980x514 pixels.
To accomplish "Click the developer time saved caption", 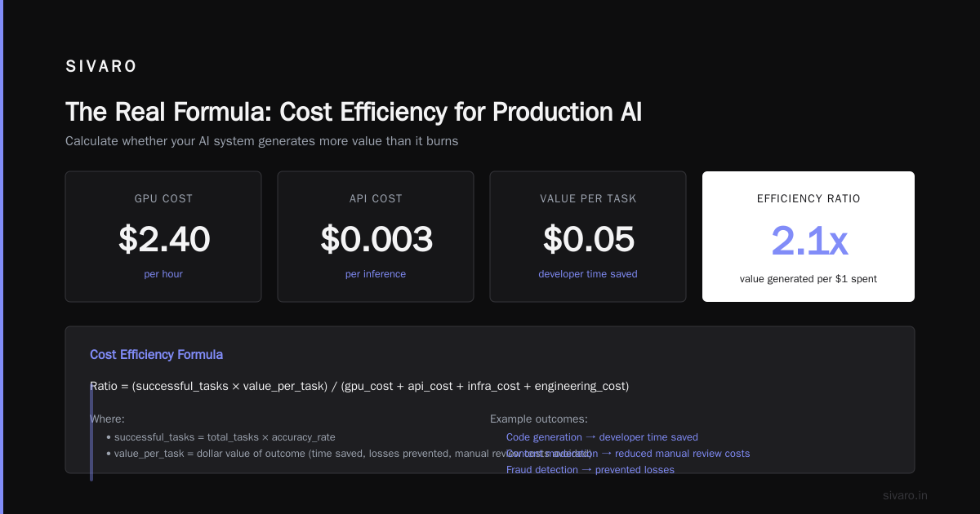I will click(x=588, y=274).
